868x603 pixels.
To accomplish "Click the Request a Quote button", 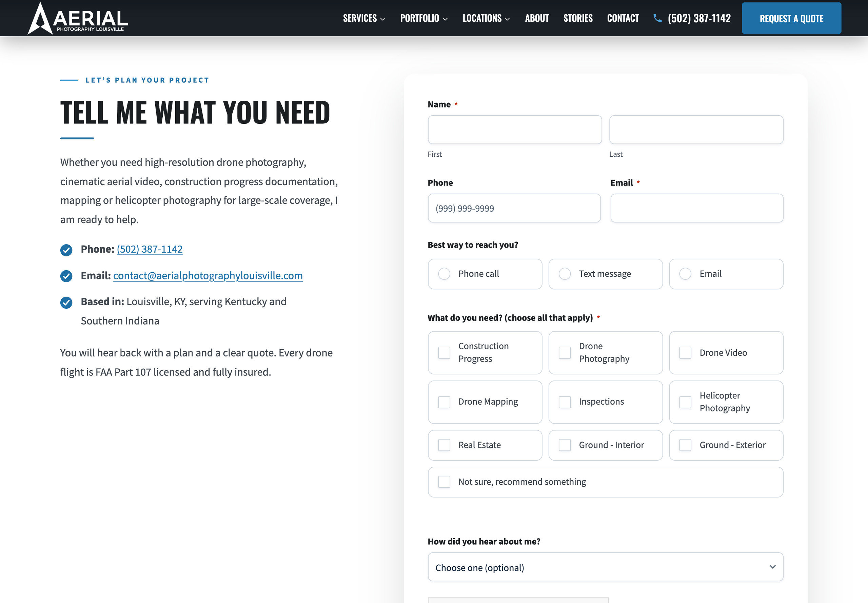I will pos(791,18).
